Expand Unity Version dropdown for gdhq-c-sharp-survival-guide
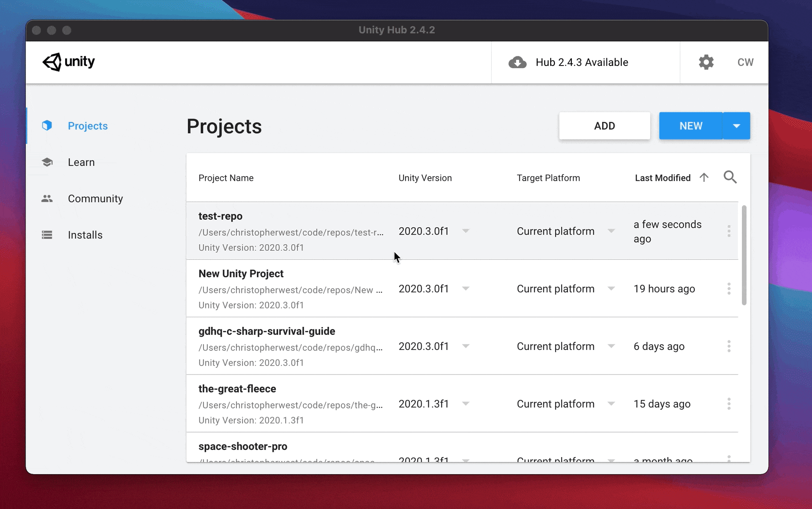Screen dimensions: 812x509 (466, 346)
